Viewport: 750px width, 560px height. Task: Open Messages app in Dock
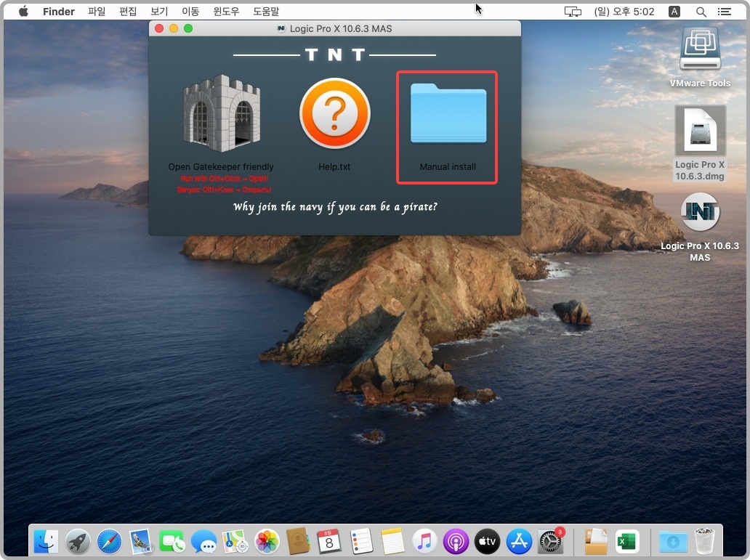(203, 541)
